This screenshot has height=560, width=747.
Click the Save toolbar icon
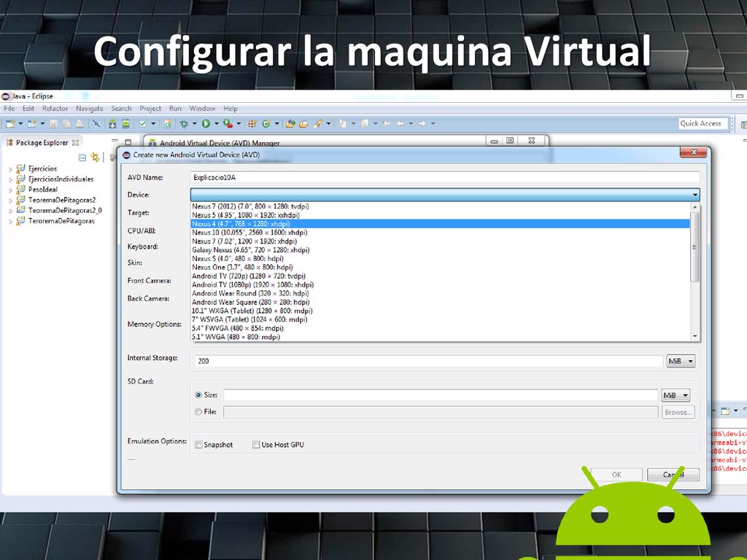click(x=53, y=124)
